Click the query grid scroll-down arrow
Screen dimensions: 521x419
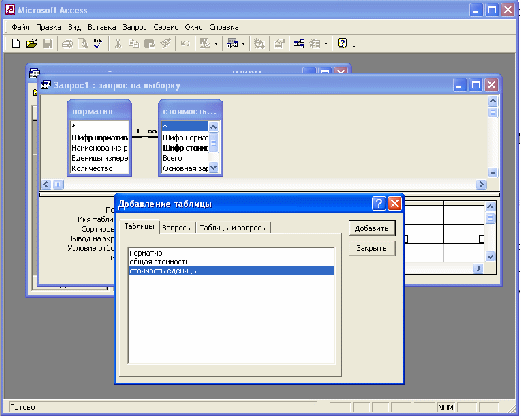tap(490, 257)
